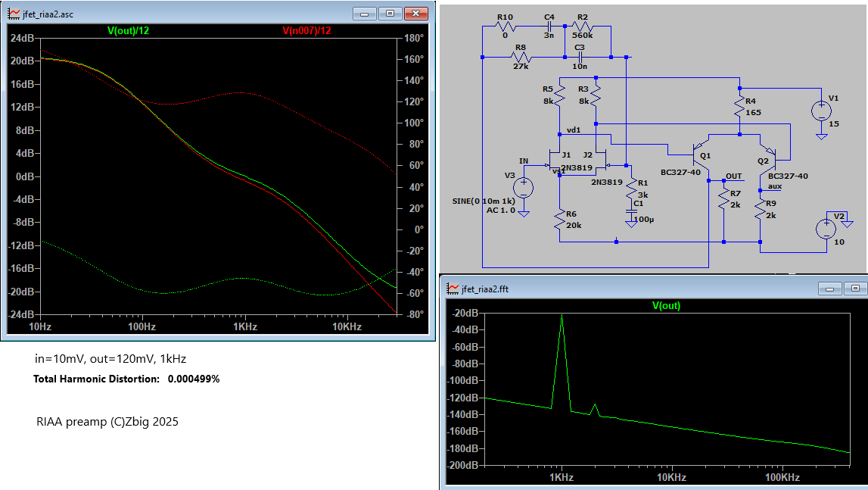Image resolution: width=868 pixels, height=490 pixels.
Task: Select JFET J2 symbol
Action: [602, 162]
